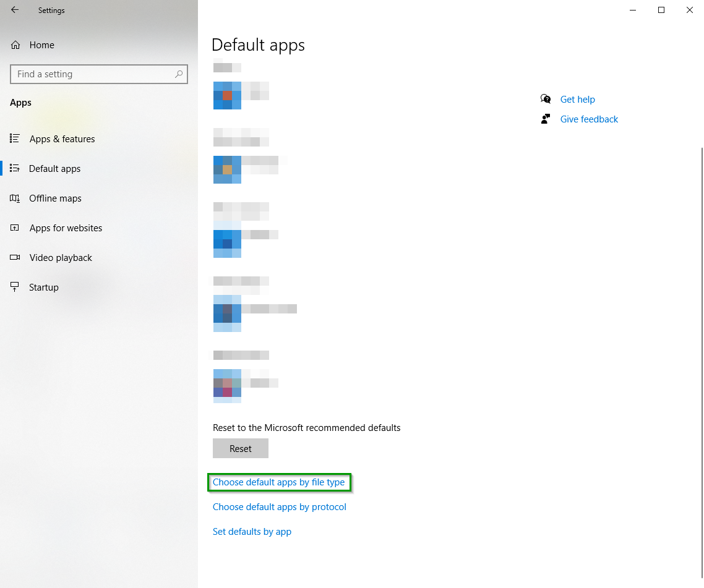Click the Apps & features list icon
704x588 pixels.
click(15, 139)
